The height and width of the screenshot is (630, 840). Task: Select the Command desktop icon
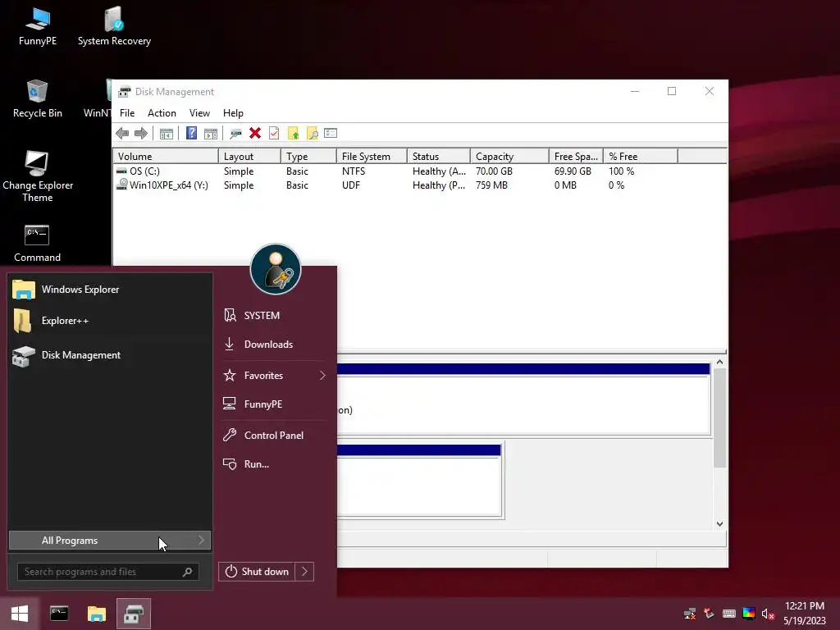pyautogui.click(x=38, y=244)
